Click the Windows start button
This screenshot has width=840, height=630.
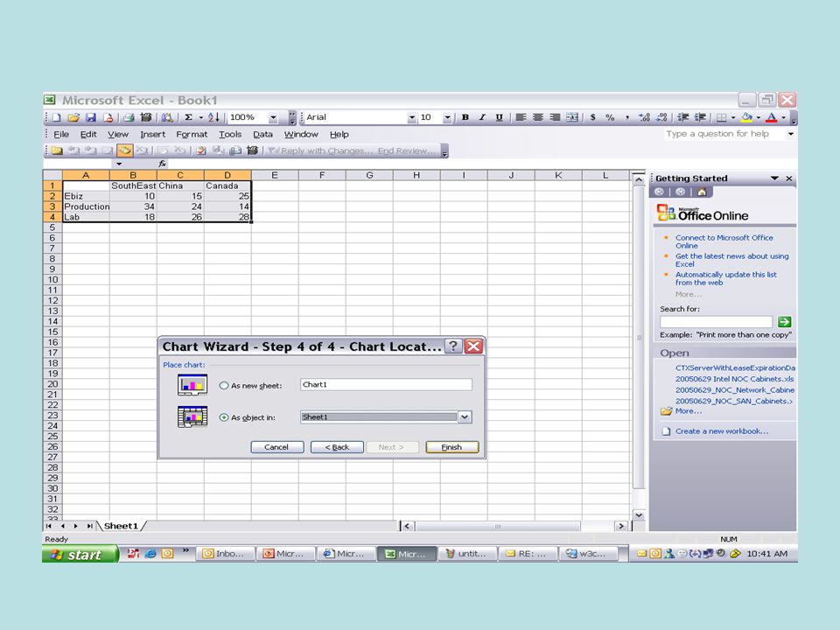tap(80, 554)
